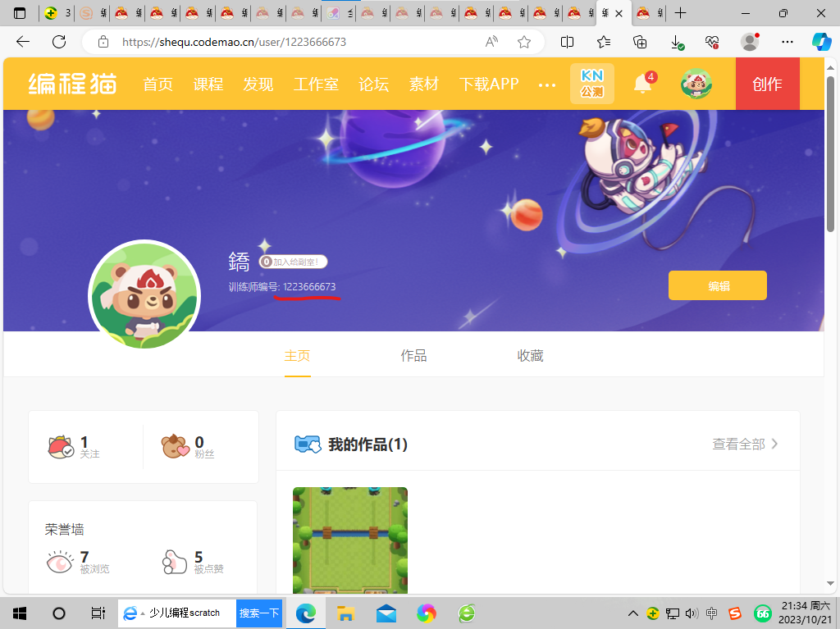Open the green 360 browser taskbar icon
The height and width of the screenshot is (629, 840).
467,613
